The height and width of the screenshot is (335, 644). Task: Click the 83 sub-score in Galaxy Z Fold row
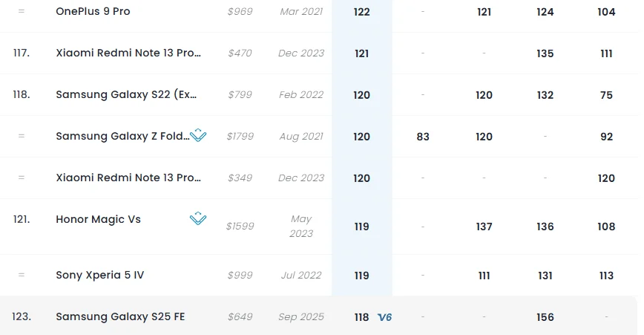pos(423,137)
